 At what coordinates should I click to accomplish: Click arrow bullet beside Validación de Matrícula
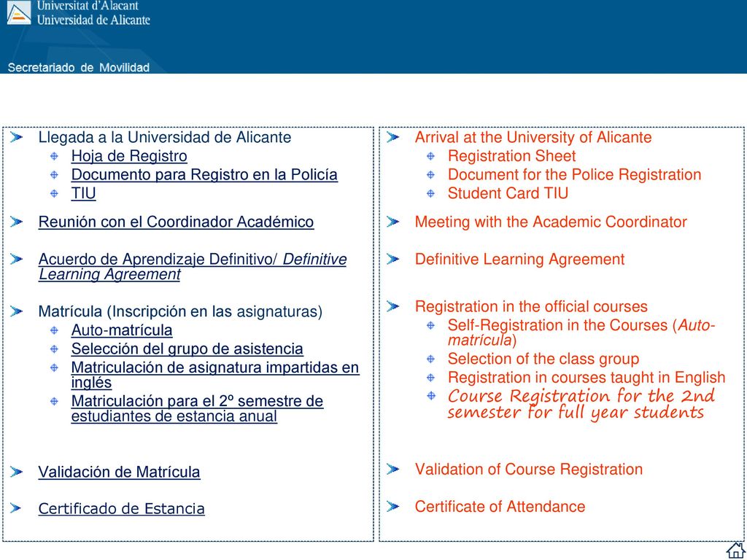tap(16, 472)
